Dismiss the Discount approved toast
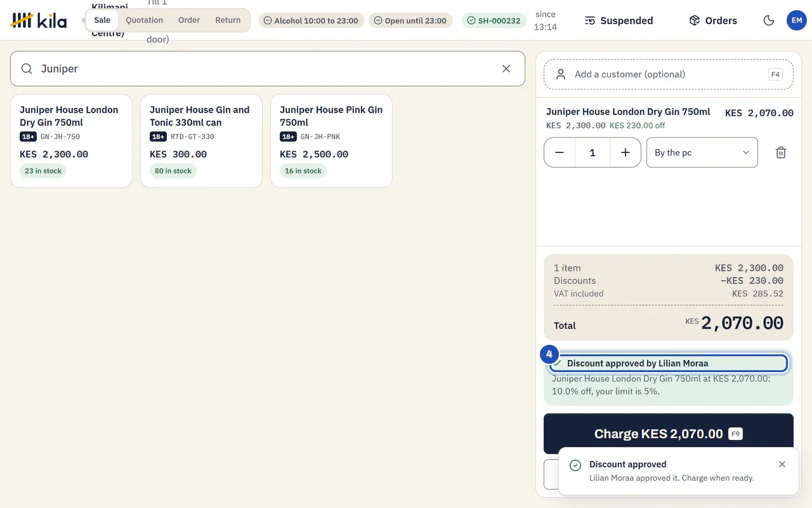The height and width of the screenshot is (508, 812). tap(782, 464)
